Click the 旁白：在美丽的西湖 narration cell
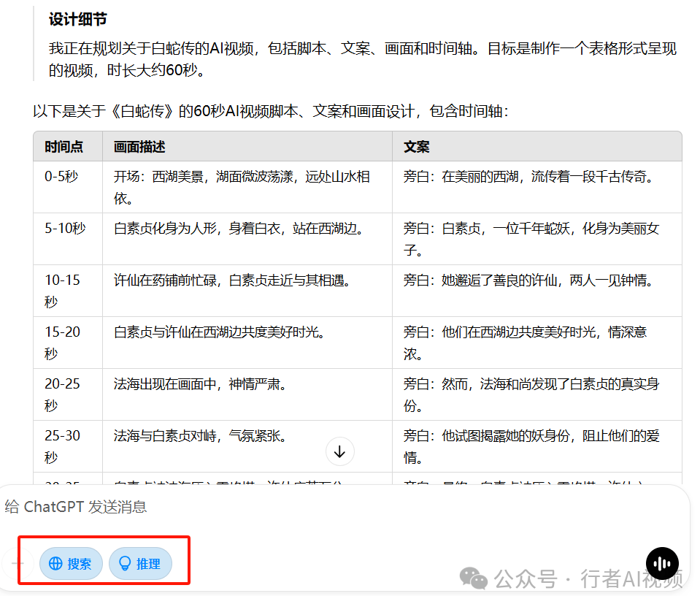700x596 pixels. coord(528,177)
